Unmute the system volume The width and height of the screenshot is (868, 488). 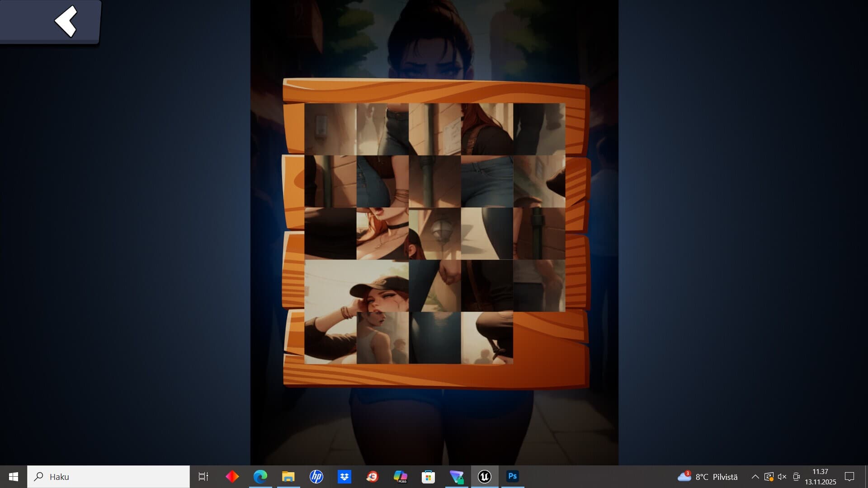[x=781, y=476]
